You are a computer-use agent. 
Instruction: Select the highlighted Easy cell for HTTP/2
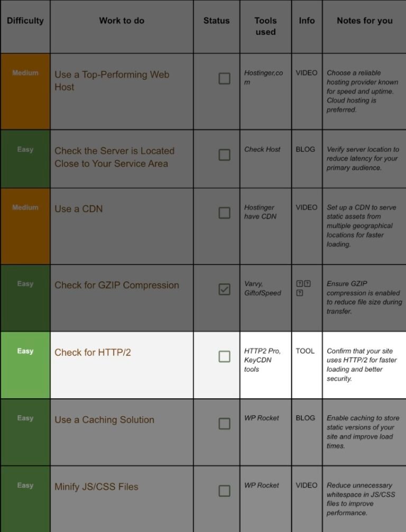pos(25,365)
